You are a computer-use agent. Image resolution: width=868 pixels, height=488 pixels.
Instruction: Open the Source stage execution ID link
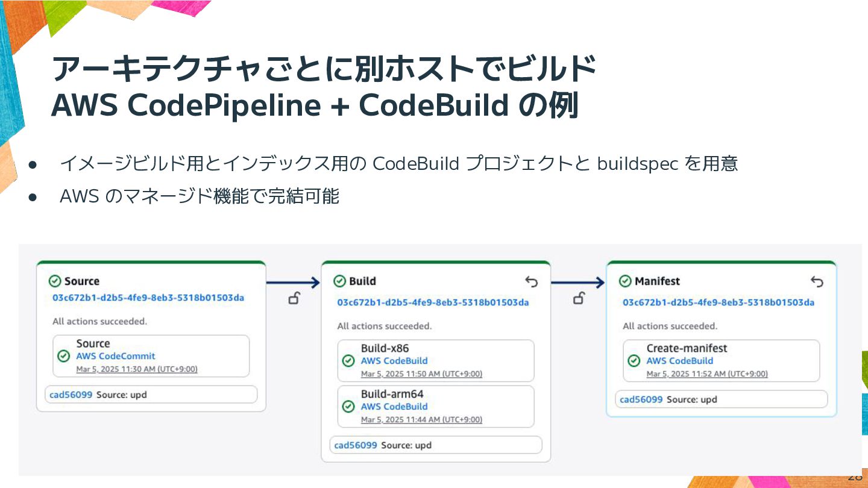point(148,298)
